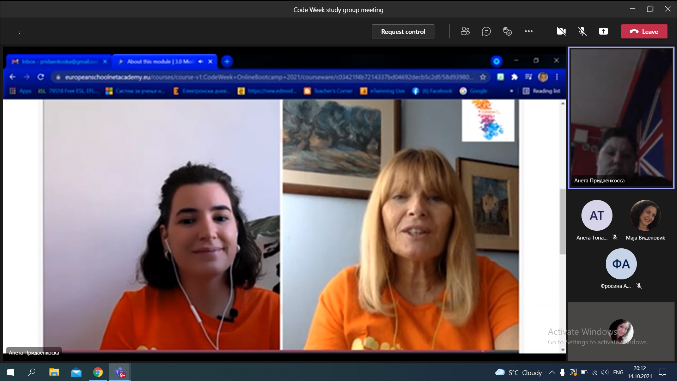Toggle the camera on in Teams
This screenshot has height=381, width=677.
[561, 32]
